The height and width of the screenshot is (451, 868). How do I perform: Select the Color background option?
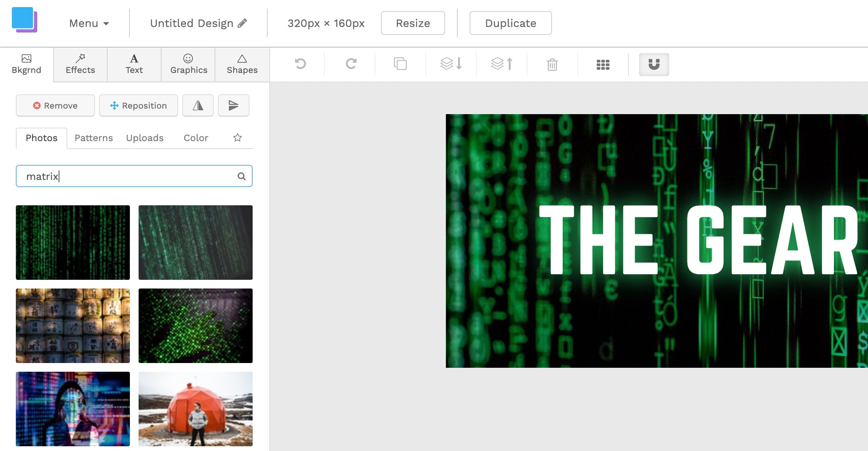(196, 138)
